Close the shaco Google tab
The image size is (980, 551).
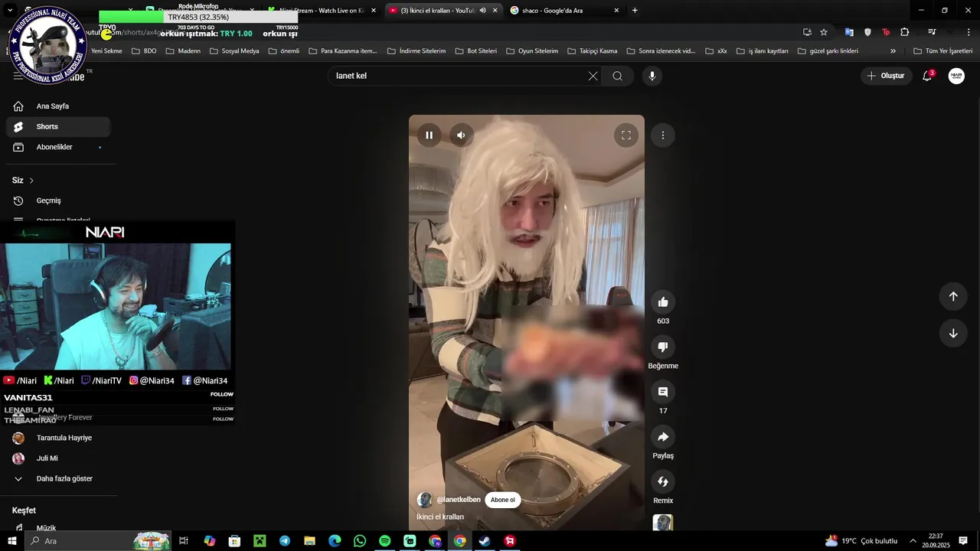point(616,11)
